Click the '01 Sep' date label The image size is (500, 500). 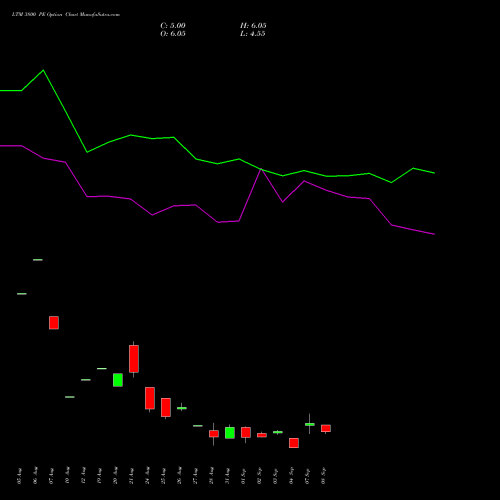coord(243,476)
